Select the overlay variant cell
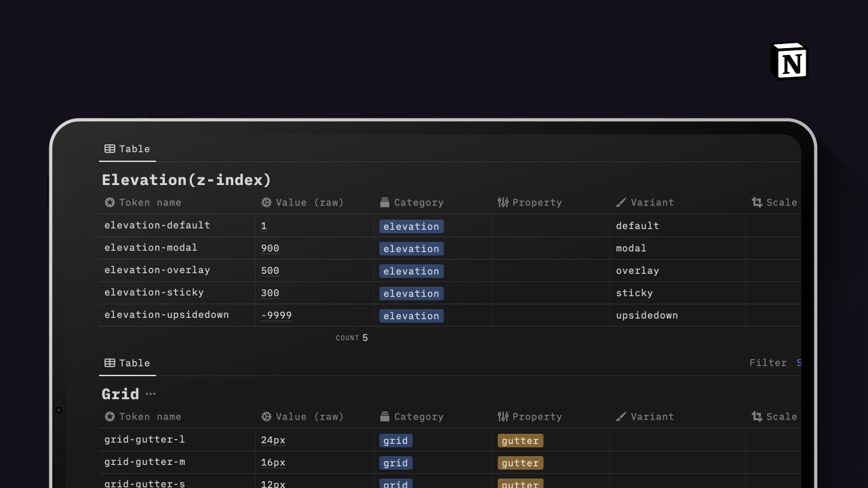The image size is (868, 488). (x=678, y=270)
